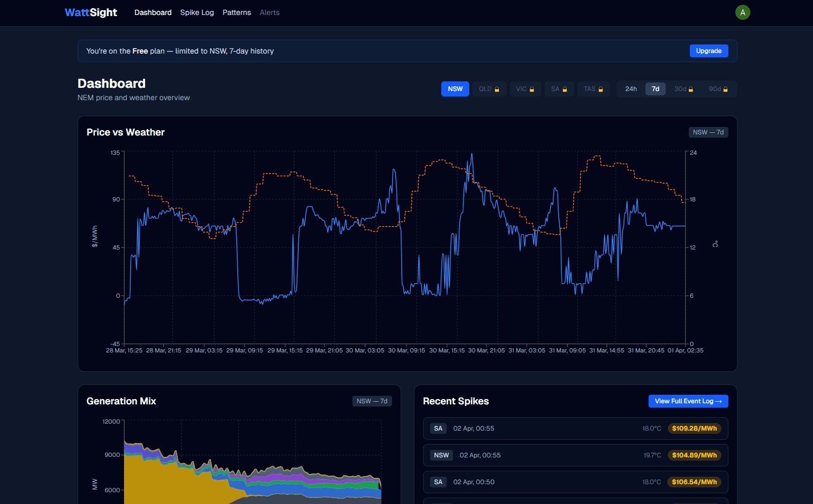Image resolution: width=813 pixels, height=504 pixels.
Task: Click the NEM price and weather overview subtitle
Action: (x=133, y=97)
